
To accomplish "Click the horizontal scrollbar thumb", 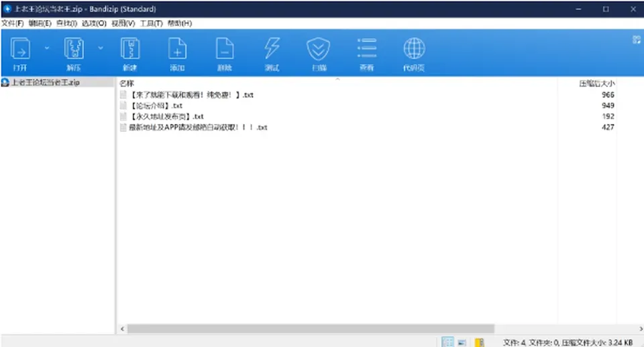I will (311, 328).
